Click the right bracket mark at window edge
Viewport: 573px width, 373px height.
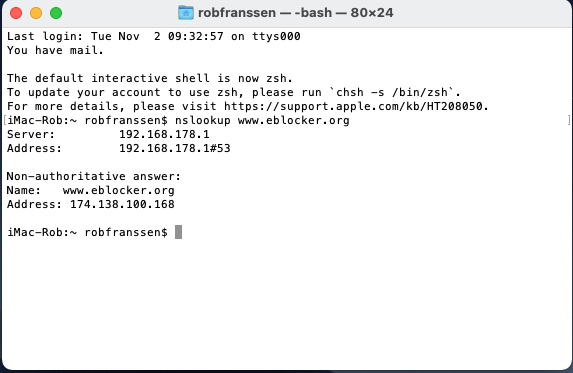coord(569,120)
